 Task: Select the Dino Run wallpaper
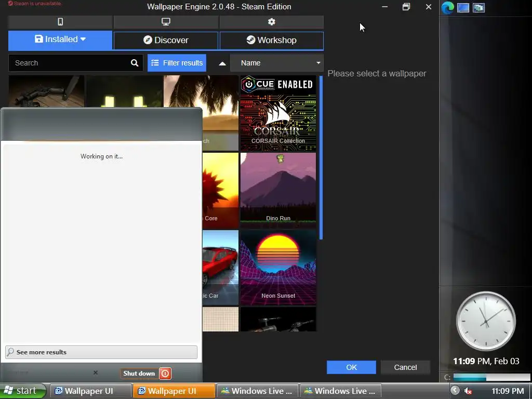click(x=278, y=190)
